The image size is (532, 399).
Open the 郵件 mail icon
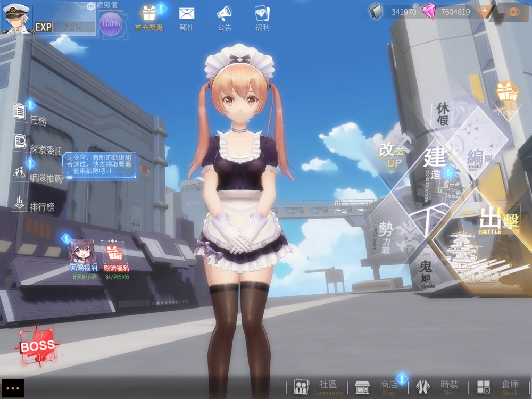(187, 19)
